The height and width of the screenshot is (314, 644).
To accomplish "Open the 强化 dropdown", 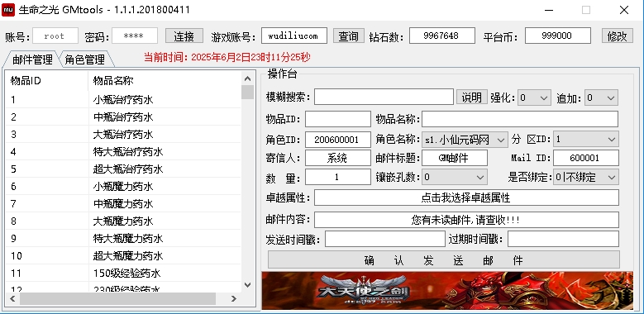I will pyautogui.click(x=534, y=98).
